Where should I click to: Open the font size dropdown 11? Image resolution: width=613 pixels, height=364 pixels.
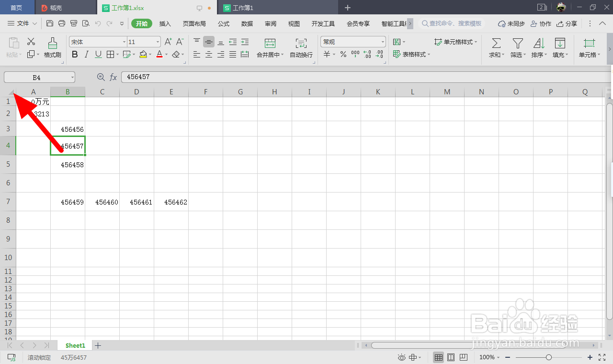(x=158, y=42)
